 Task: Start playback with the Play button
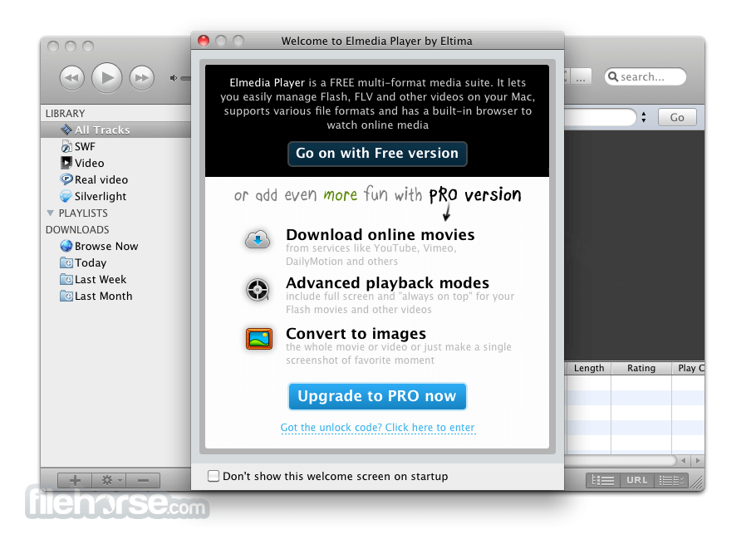(x=106, y=77)
